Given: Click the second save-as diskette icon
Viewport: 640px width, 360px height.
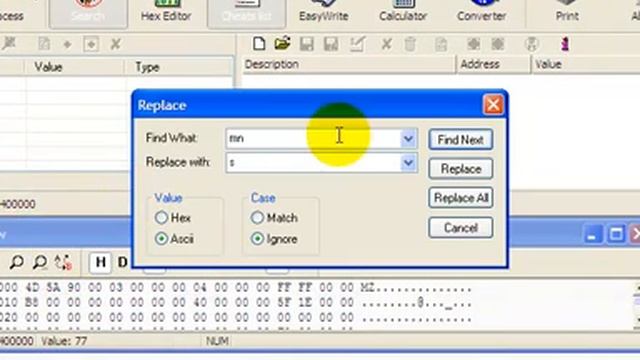Looking at the screenshot, I should click(331, 44).
